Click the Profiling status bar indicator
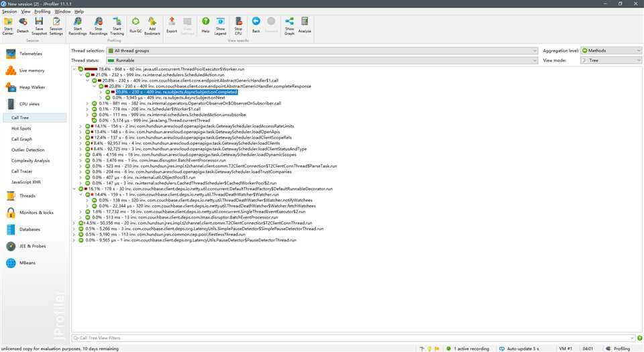The image size is (644, 352). [x=618, y=349]
